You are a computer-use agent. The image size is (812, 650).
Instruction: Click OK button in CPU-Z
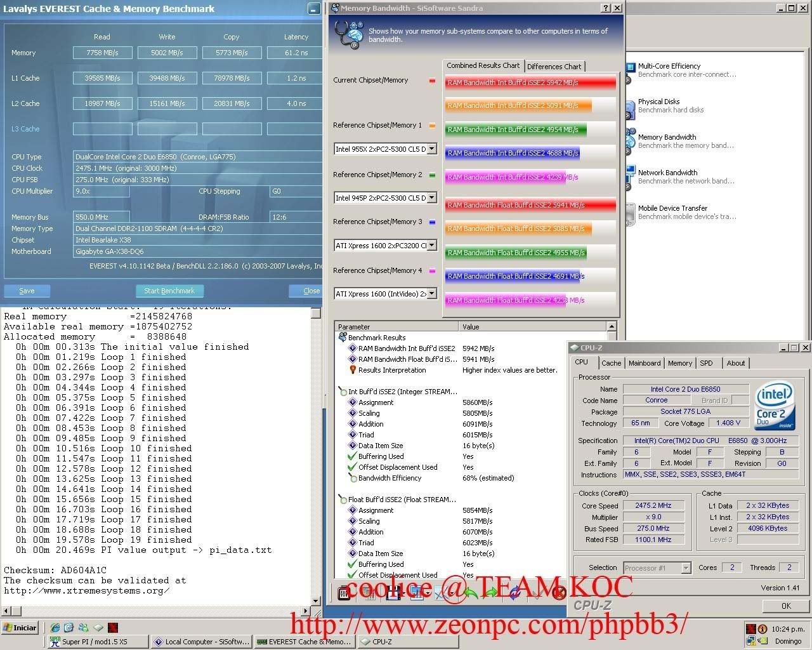point(786,606)
